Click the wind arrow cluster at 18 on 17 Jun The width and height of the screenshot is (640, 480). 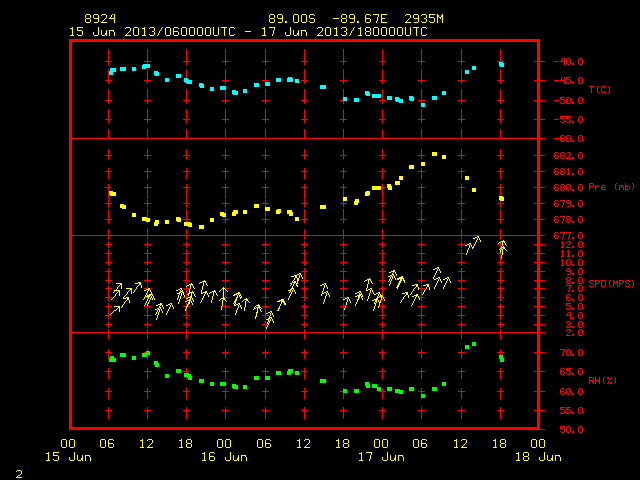coord(502,248)
